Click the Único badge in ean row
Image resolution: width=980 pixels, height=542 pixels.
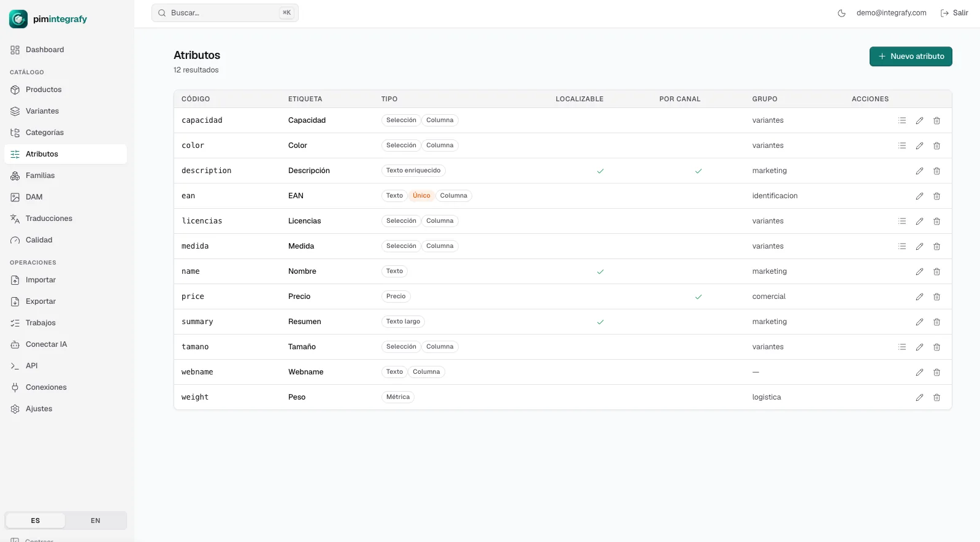coord(421,196)
